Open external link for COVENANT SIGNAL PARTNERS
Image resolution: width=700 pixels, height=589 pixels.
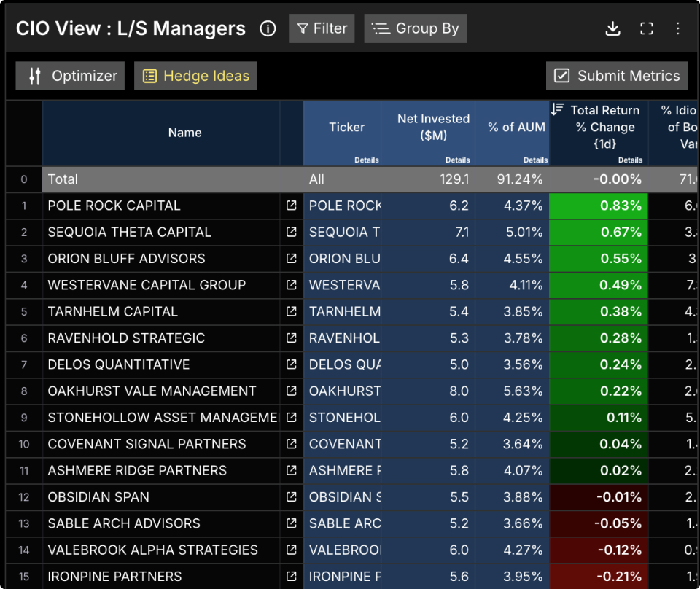coord(292,443)
